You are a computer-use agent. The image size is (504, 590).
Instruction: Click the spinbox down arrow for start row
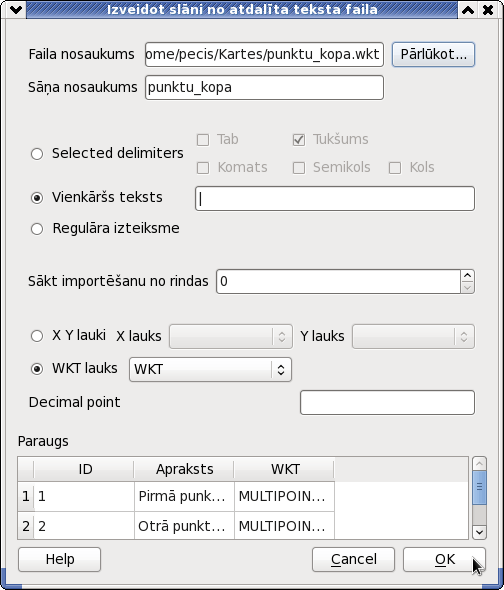pyautogui.click(x=467, y=287)
